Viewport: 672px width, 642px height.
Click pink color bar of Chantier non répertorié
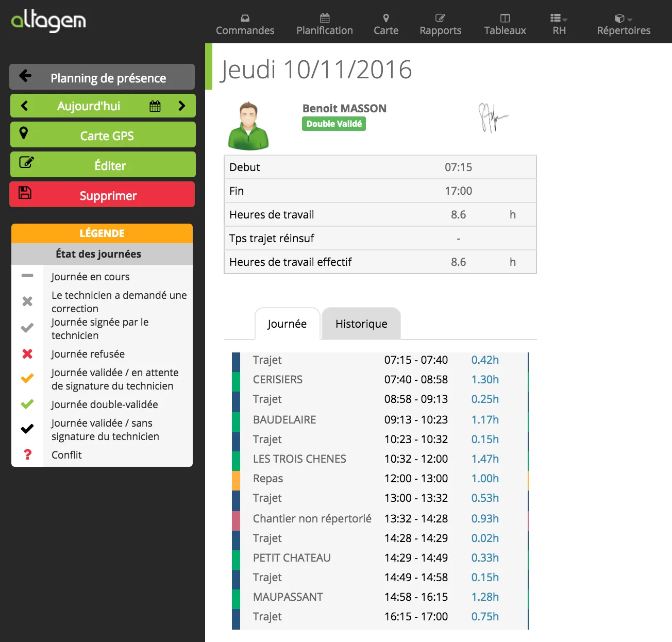(x=236, y=520)
